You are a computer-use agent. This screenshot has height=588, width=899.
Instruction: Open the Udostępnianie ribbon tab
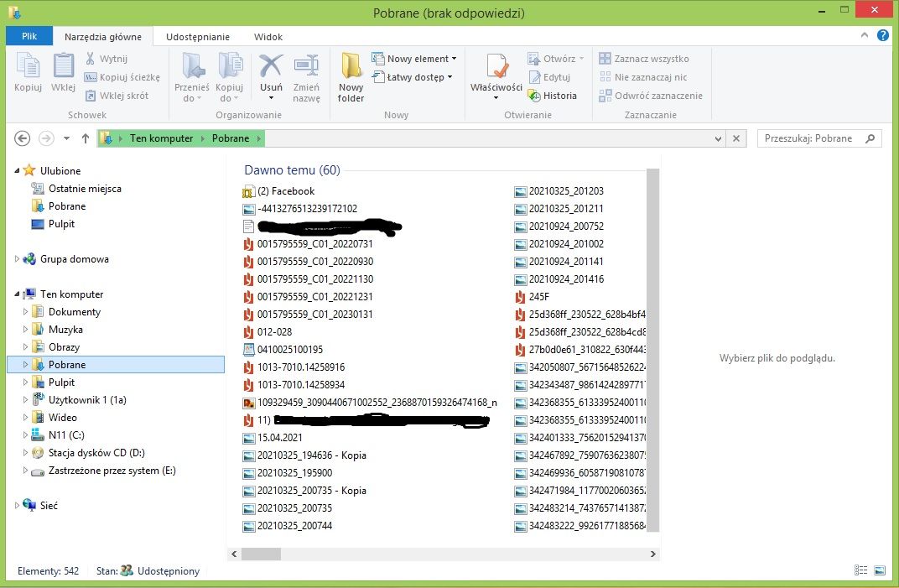(x=195, y=36)
